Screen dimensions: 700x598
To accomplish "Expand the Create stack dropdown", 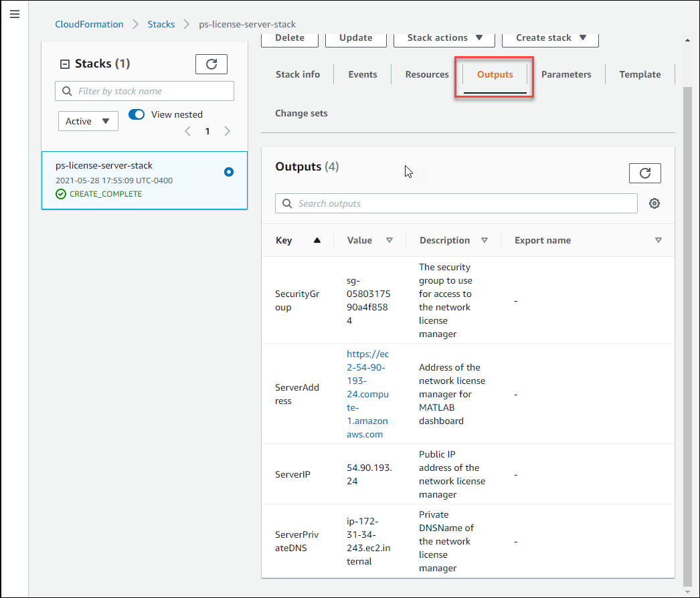I will click(550, 38).
